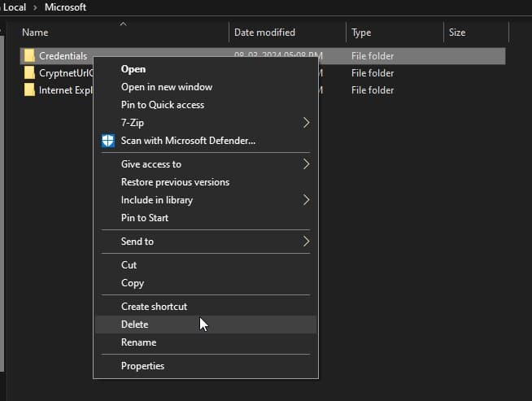532x401 pixels.
Task: Click Local in the breadcrumb path
Action: click(x=15, y=7)
